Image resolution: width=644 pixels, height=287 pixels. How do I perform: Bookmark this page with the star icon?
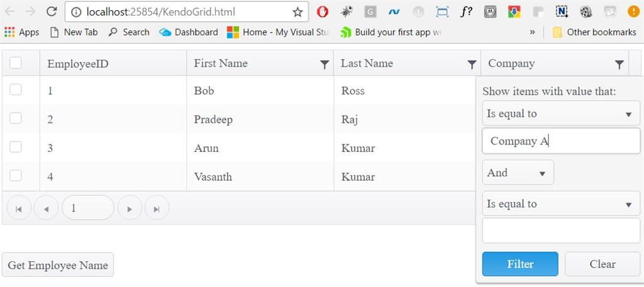(x=297, y=12)
